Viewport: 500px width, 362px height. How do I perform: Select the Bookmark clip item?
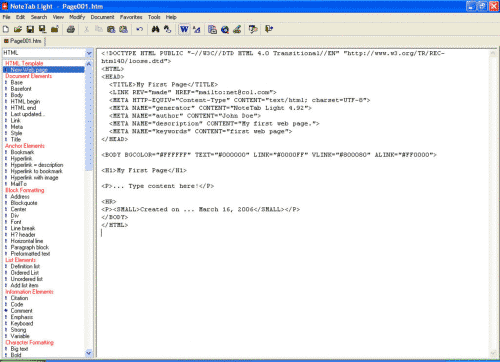coord(22,152)
